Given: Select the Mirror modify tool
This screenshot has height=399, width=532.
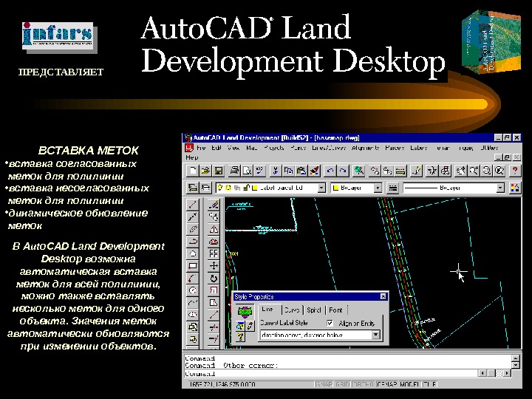Looking at the screenshot, I should [214, 229].
